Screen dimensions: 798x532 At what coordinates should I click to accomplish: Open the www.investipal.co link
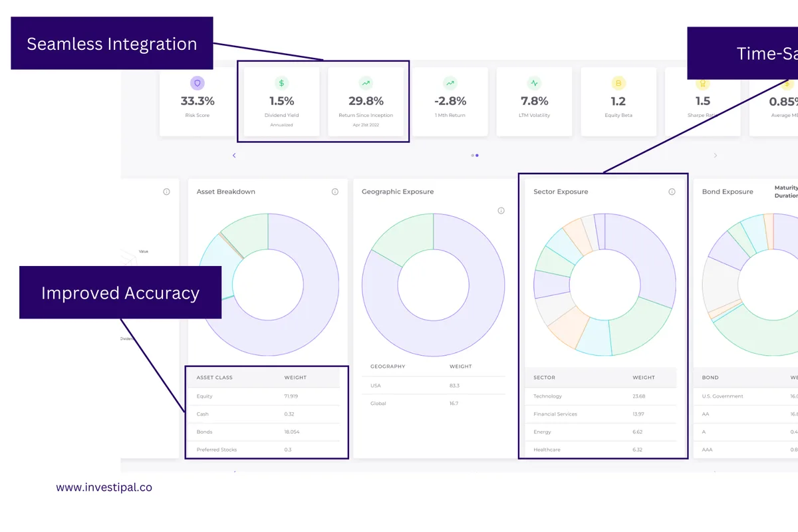tap(104, 487)
